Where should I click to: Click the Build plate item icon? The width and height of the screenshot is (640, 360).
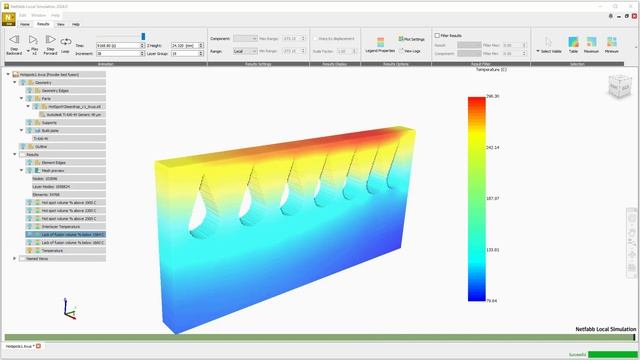38,131
